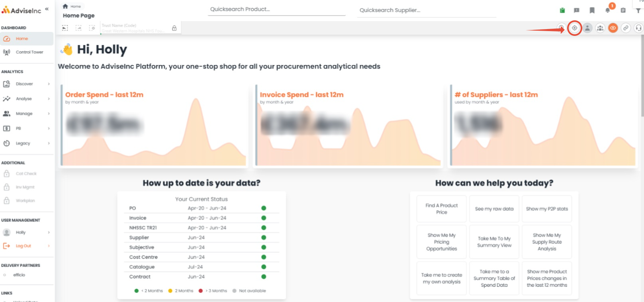This screenshot has width=644, height=302.
Task: Collapse the sidebar with double chevron
Action: click(47, 9)
